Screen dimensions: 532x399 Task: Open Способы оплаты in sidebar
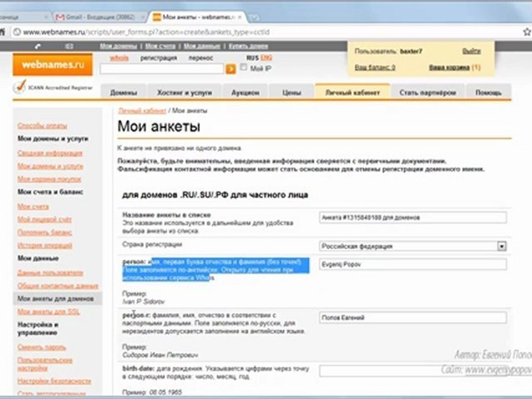42,126
